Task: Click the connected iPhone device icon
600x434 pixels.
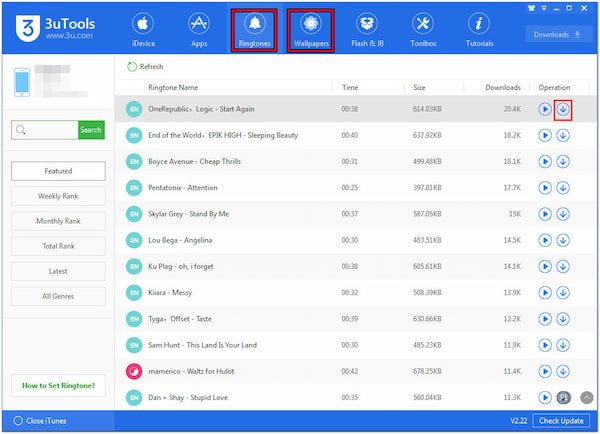Action: [x=22, y=82]
